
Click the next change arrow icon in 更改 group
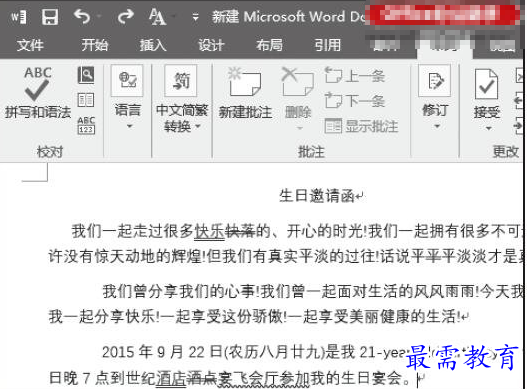[520, 126]
